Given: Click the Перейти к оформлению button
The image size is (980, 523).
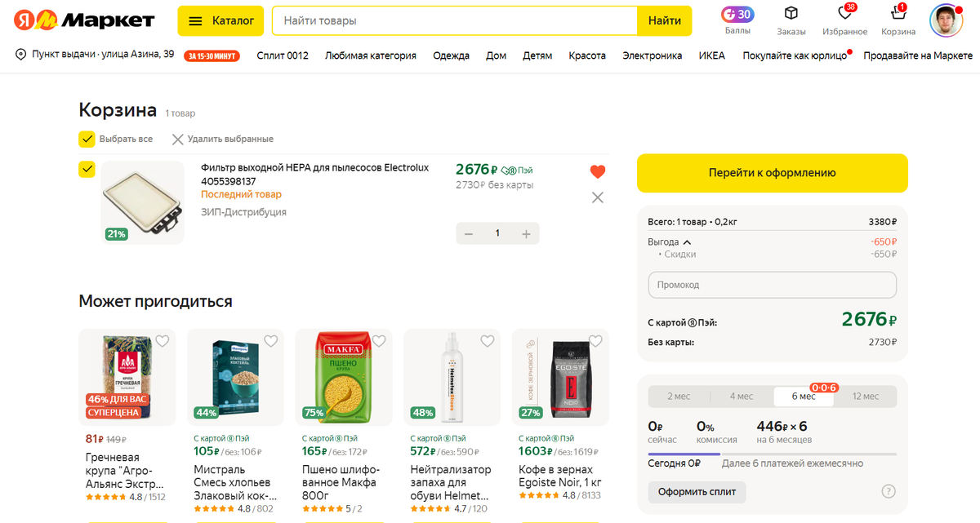Looking at the screenshot, I should [772, 173].
